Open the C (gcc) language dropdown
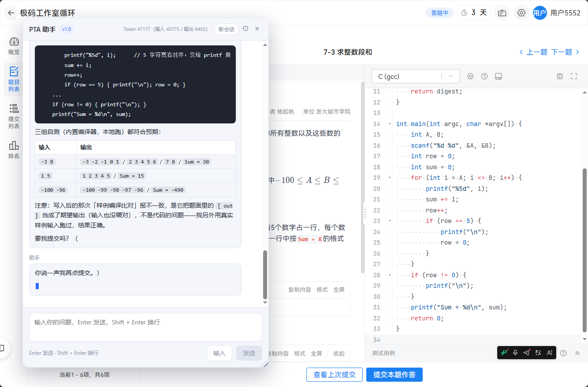 416,76
